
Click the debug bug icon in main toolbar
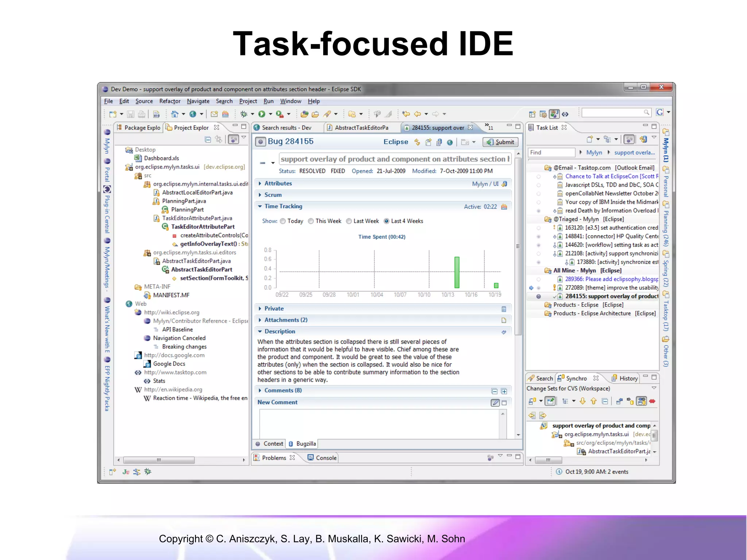(x=244, y=114)
